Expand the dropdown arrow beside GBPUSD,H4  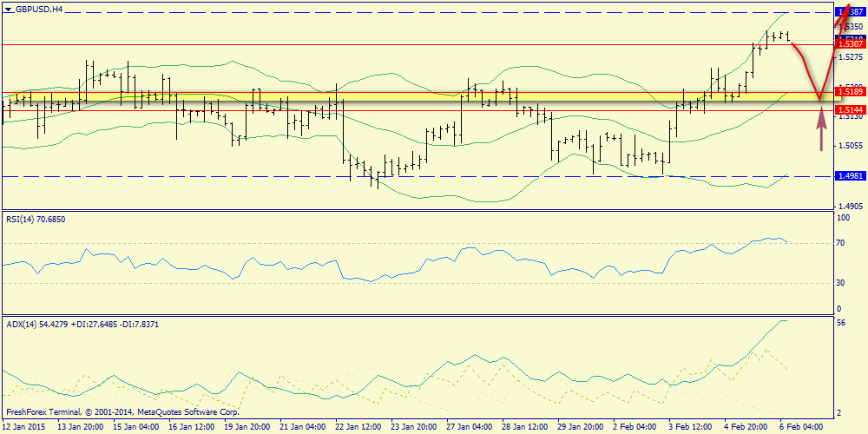tap(7, 10)
